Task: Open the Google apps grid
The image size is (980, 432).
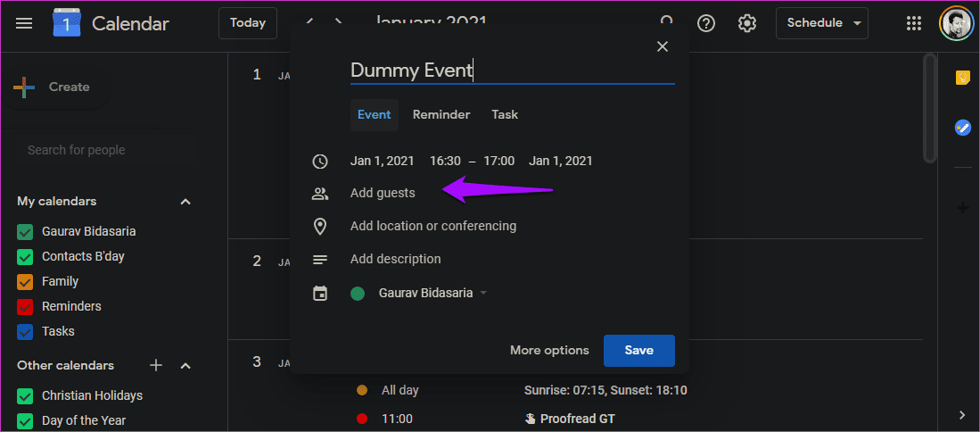Action: [914, 24]
